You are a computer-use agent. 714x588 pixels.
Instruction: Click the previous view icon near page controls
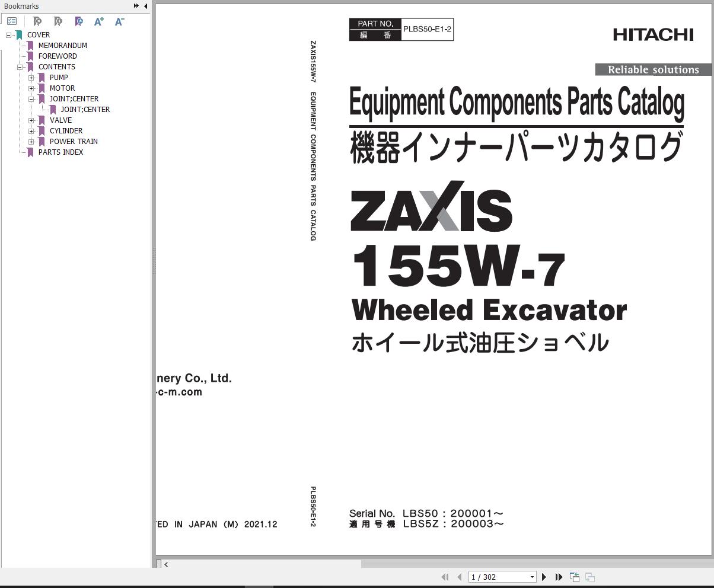574,576
